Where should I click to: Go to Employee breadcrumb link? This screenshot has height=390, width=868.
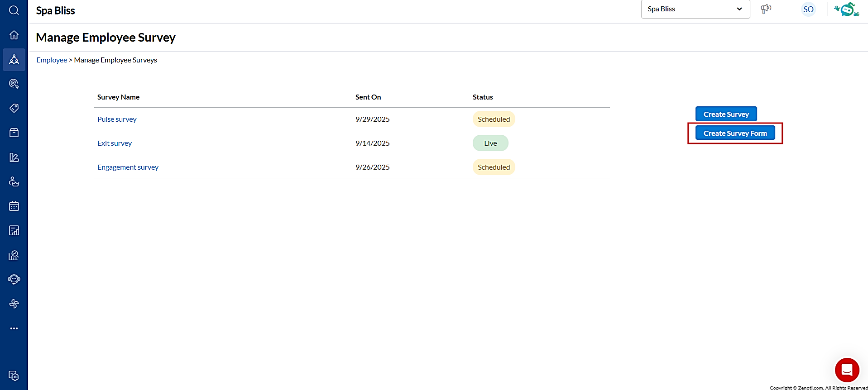click(52, 60)
